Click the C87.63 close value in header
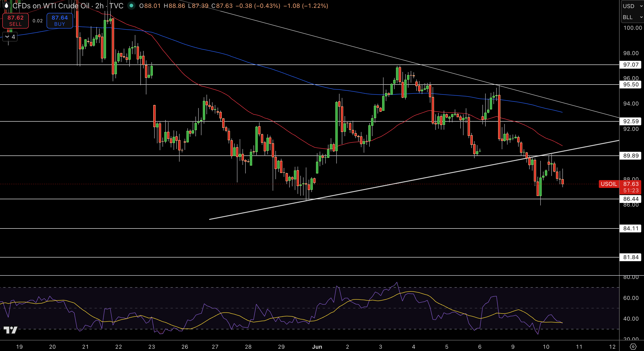The image size is (644, 351). click(x=222, y=6)
